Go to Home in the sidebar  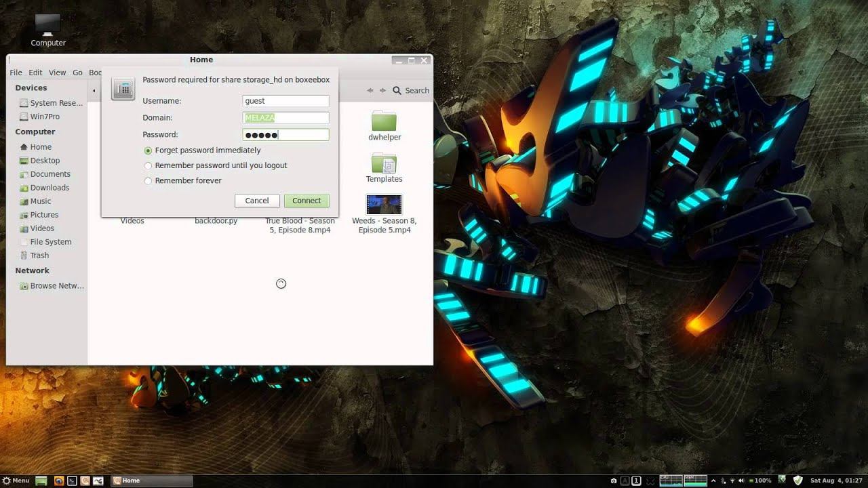[35, 147]
